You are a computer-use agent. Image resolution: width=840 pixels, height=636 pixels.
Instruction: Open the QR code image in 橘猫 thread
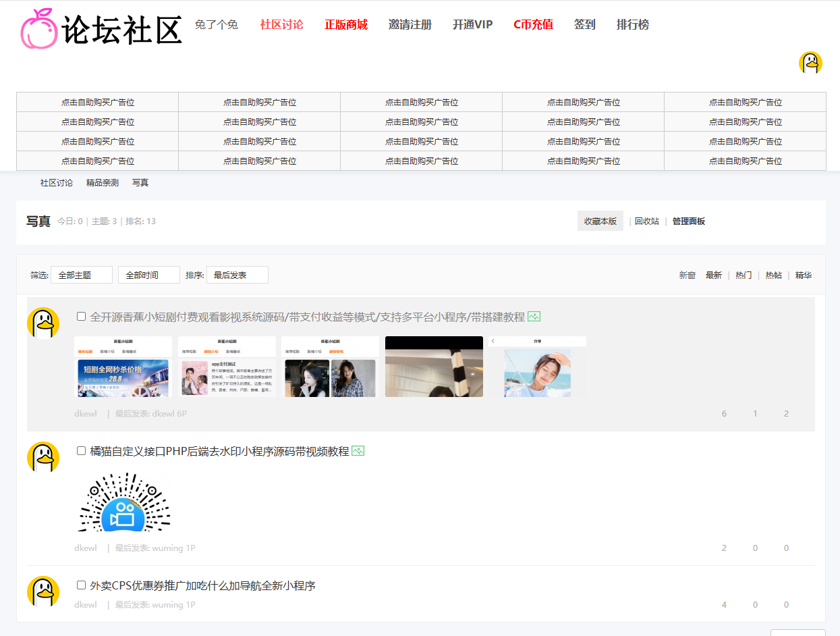[x=123, y=502]
